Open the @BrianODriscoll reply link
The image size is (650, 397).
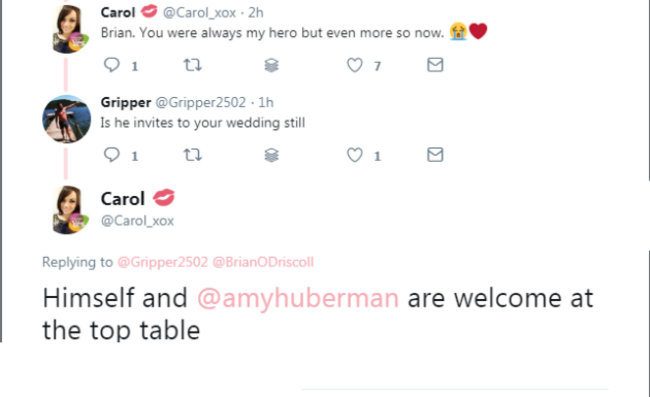pos(263,262)
